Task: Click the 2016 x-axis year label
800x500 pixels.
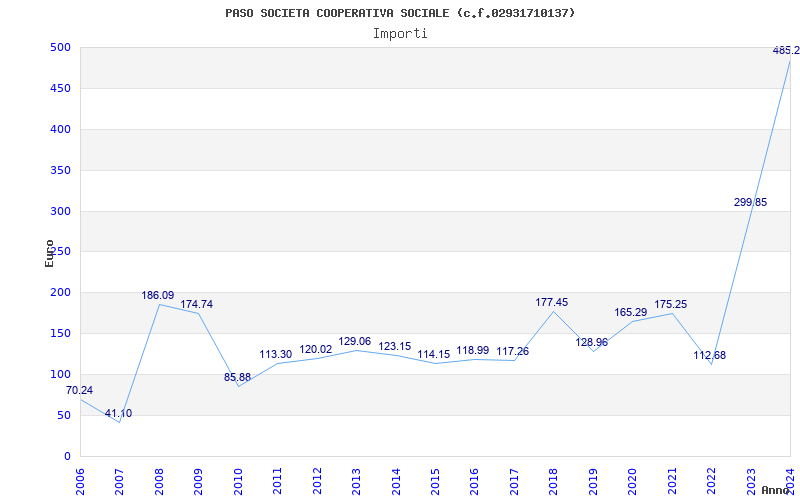Action: (475, 482)
